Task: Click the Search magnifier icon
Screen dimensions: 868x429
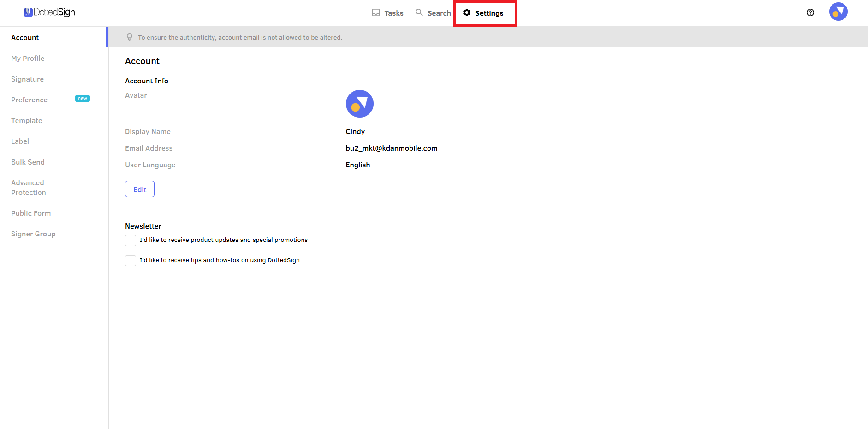Action: click(x=419, y=12)
